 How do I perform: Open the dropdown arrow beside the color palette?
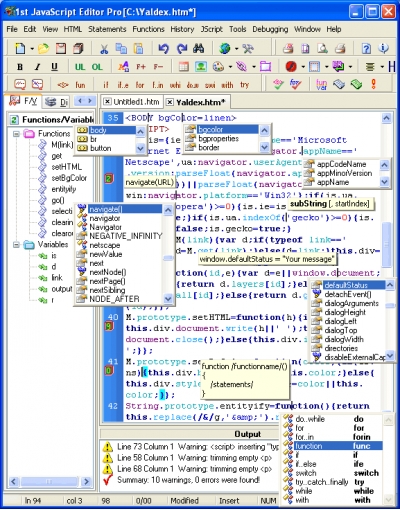click(x=230, y=67)
